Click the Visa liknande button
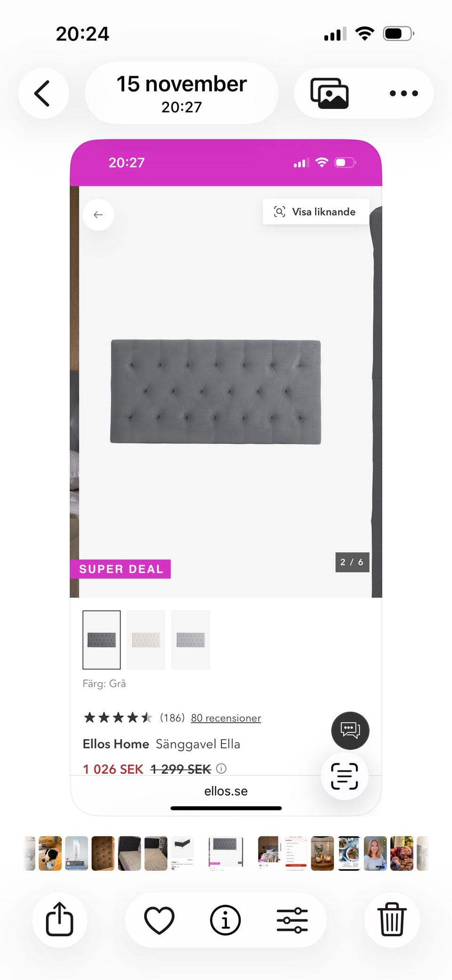Viewport: 452px width, 980px height. click(316, 212)
